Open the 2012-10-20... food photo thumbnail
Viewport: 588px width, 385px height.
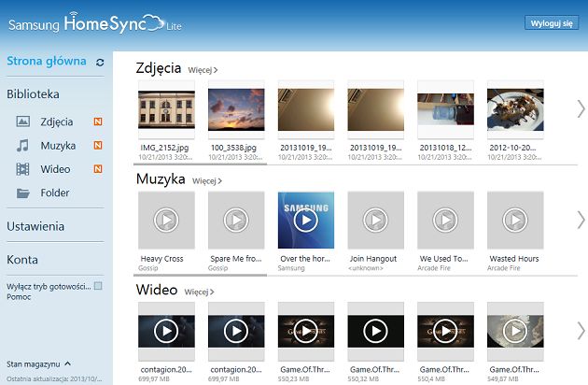(515, 109)
